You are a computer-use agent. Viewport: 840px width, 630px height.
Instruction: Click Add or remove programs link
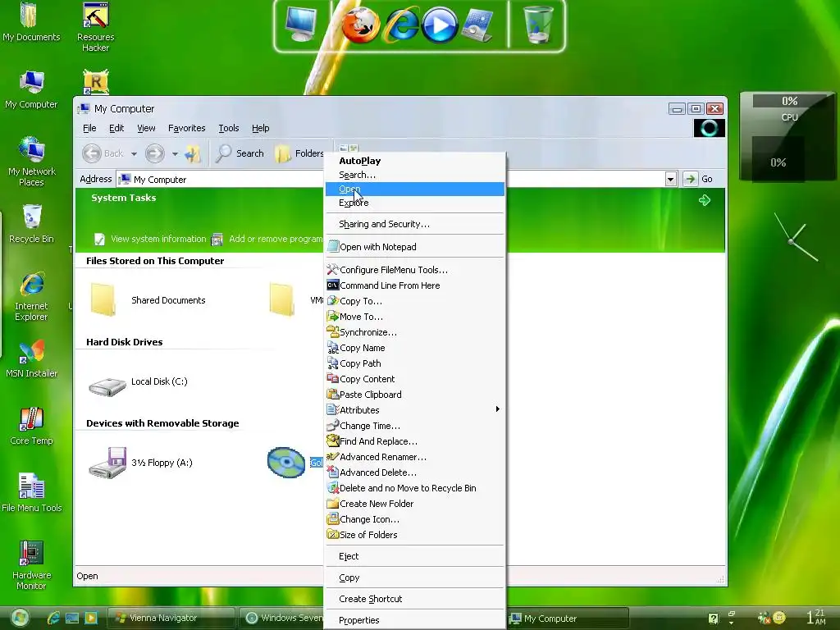pos(268,239)
